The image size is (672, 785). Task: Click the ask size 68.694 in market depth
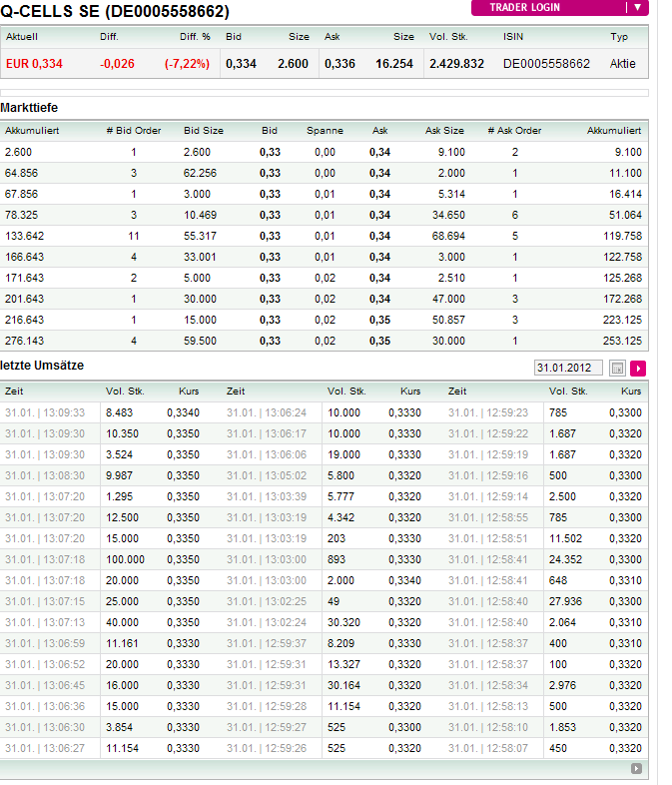pos(444,236)
